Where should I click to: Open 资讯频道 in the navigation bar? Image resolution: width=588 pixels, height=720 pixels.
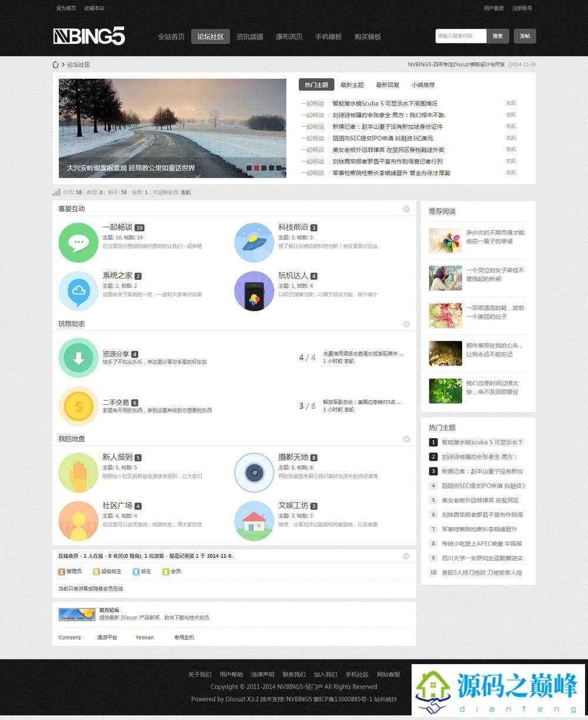click(250, 36)
